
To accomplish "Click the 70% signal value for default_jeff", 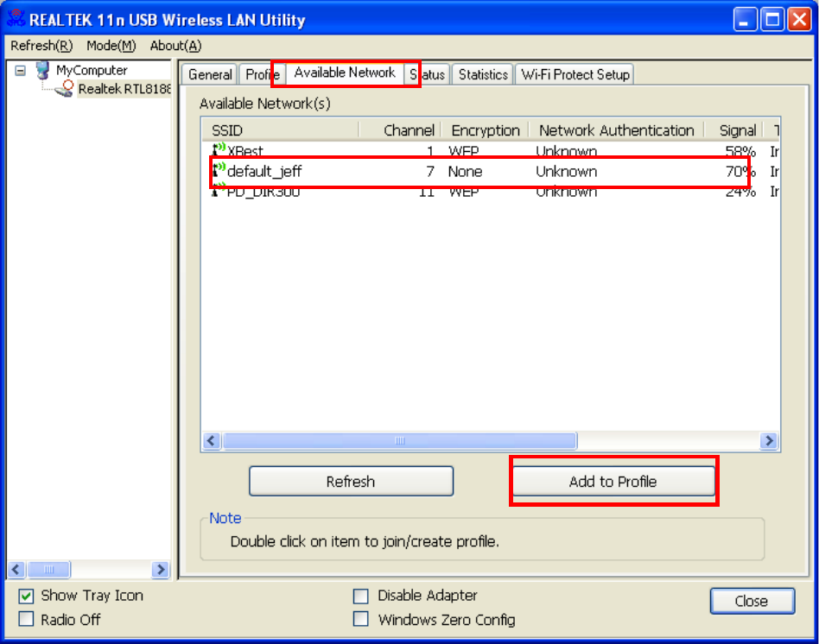I will pyautogui.click(x=740, y=171).
